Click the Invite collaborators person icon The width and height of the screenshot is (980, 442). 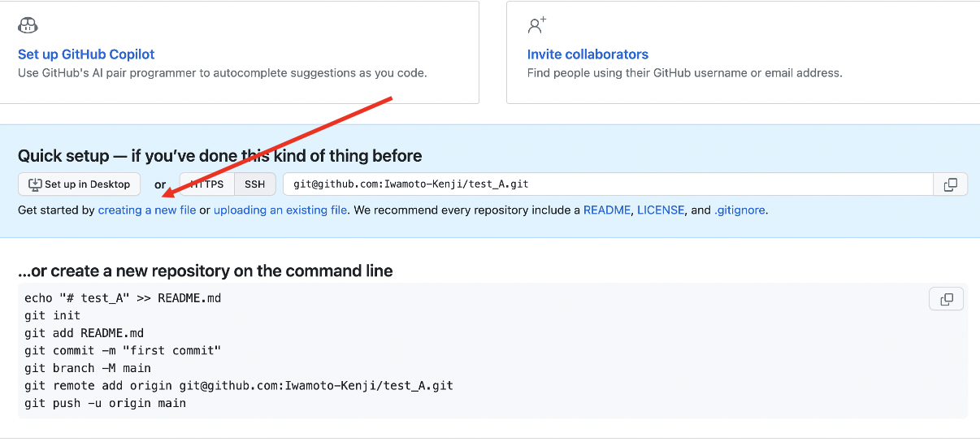tap(537, 25)
